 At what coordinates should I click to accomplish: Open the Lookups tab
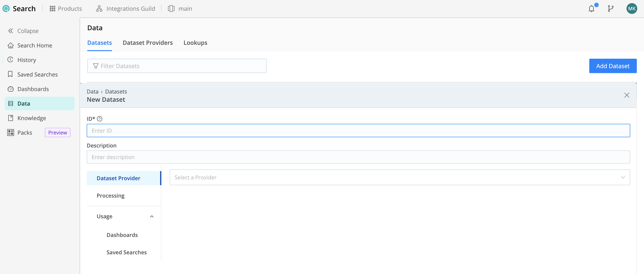[195, 43]
